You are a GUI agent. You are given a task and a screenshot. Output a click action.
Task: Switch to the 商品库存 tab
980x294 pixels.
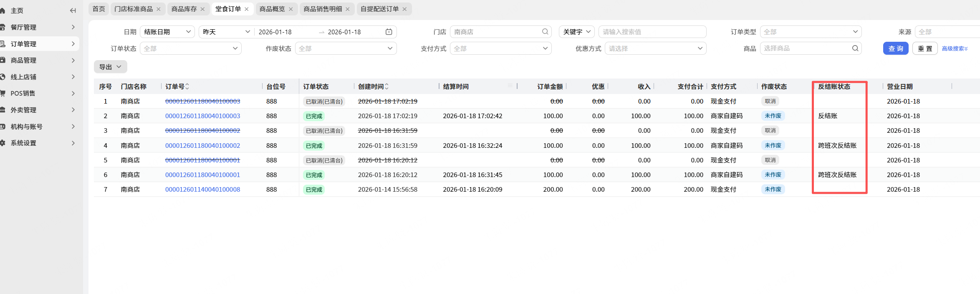tap(184, 9)
